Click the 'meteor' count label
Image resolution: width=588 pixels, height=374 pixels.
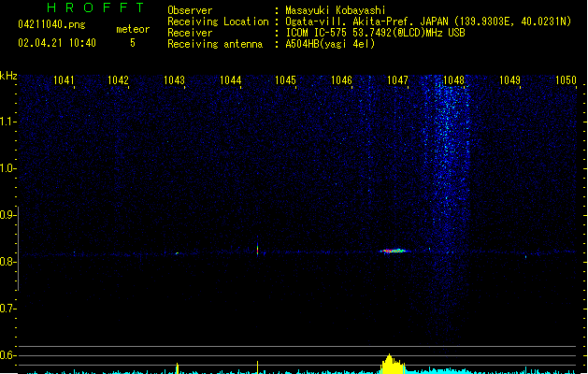133,29
